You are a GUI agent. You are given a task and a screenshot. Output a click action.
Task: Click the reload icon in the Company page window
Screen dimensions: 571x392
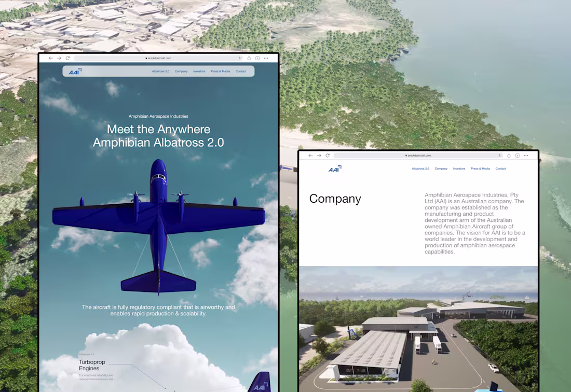327,155
